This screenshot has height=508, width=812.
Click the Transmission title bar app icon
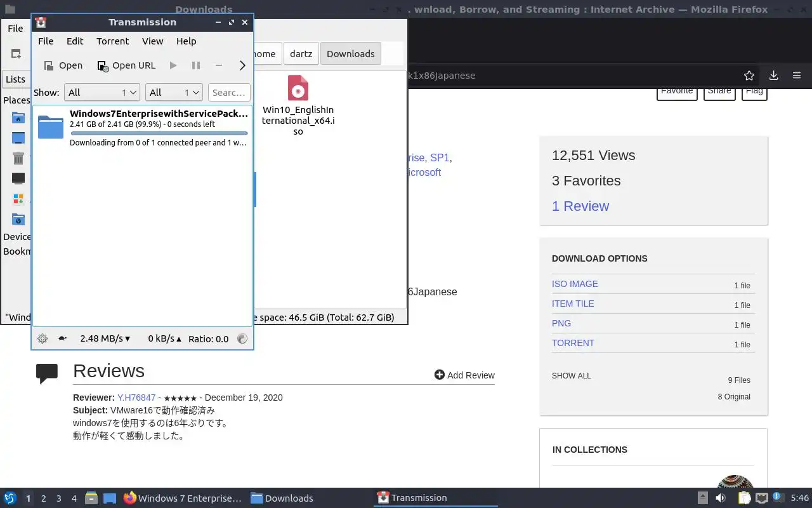click(x=41, y=22)
